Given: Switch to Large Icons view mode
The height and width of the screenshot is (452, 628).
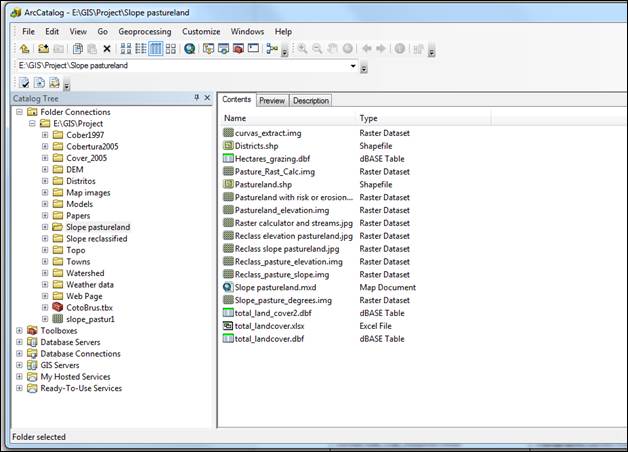Looking at the screenshot, I should pyautogui.click(x=125, y=48).
